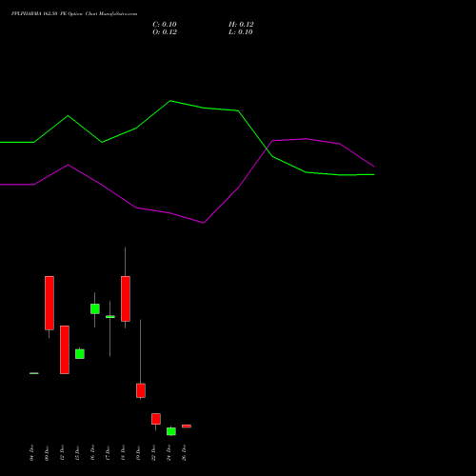
Task: Click the PPLPHARMA 162.50 PE chart title
Action: pos(74,14)
